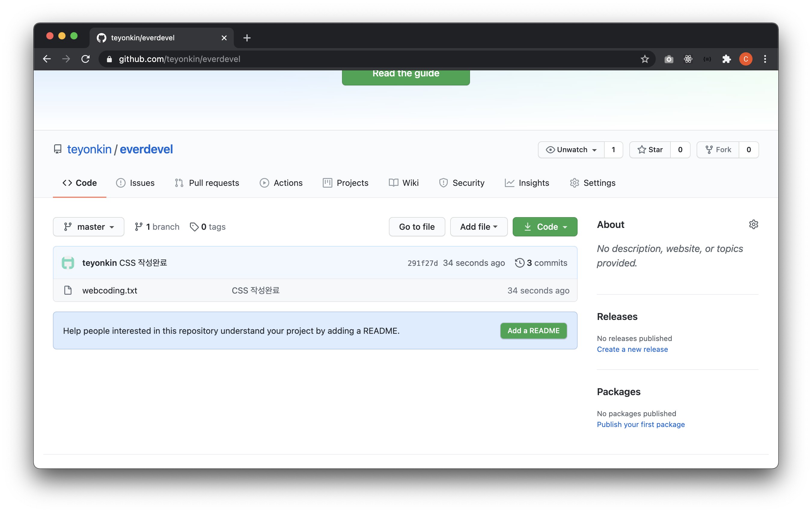
Task: Open the Releases heading link
Action: pos(617,316)
